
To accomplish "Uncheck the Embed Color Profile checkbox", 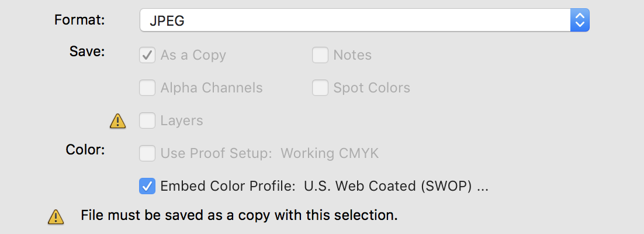I will (147, 186).
